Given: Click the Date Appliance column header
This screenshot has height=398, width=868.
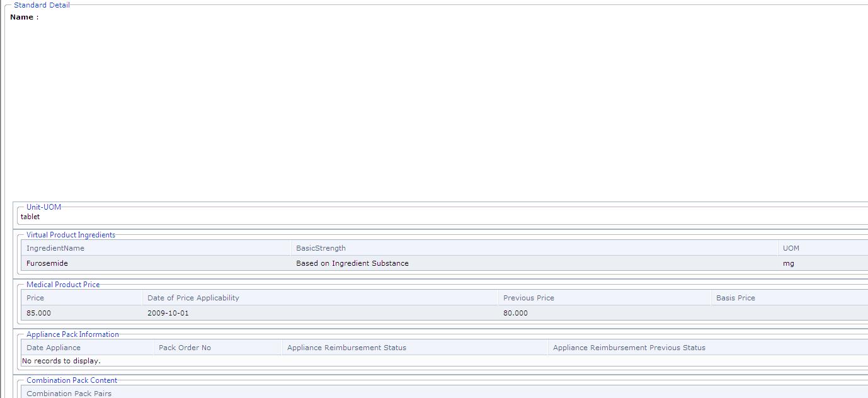Looking at the screenshot, I should 54,348.
